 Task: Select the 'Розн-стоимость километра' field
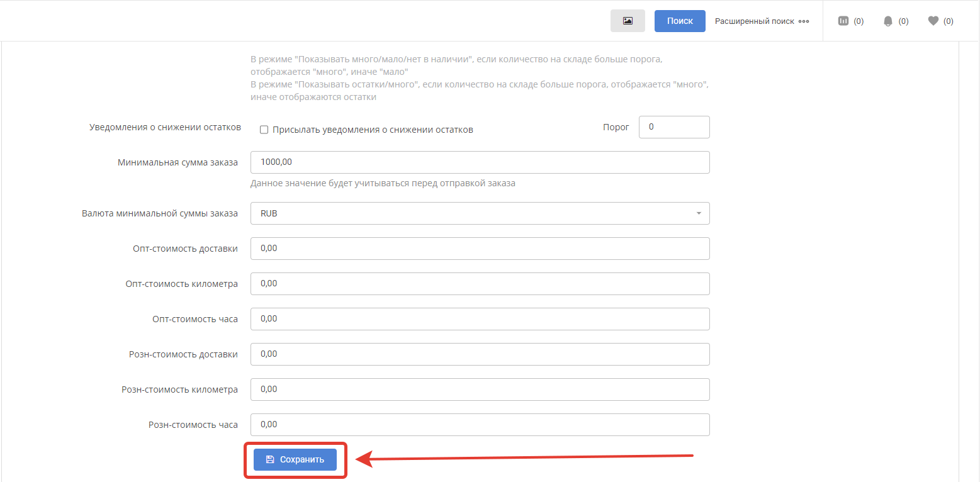coord(480,390)
